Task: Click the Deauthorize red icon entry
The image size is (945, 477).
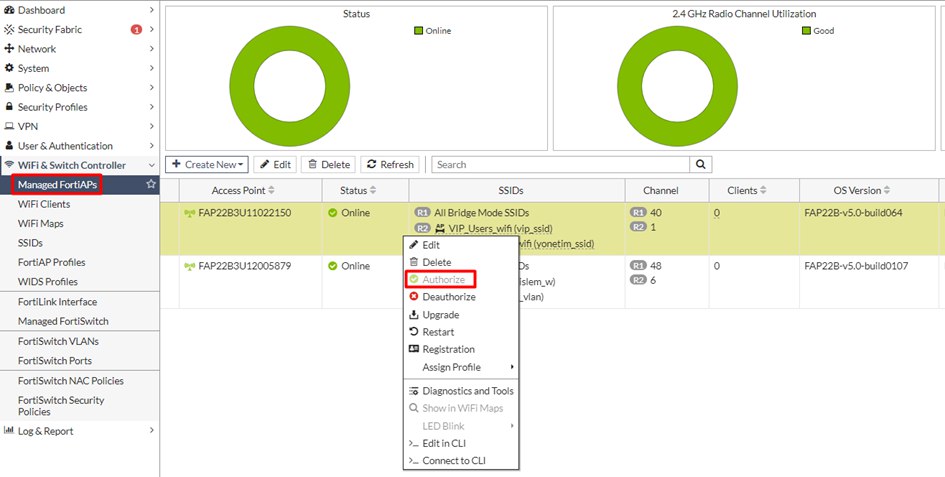Action: [414, 297]
